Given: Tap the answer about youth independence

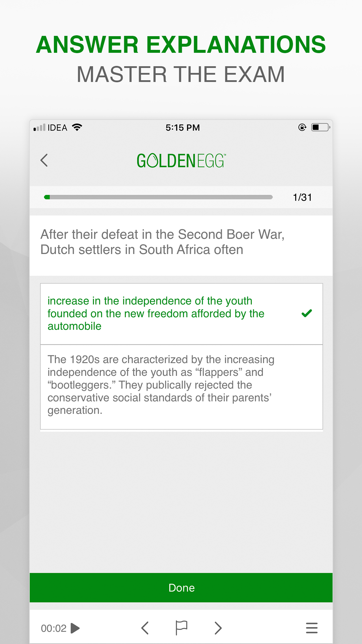Looking at the screenshot, I should (x=156, y=313).
